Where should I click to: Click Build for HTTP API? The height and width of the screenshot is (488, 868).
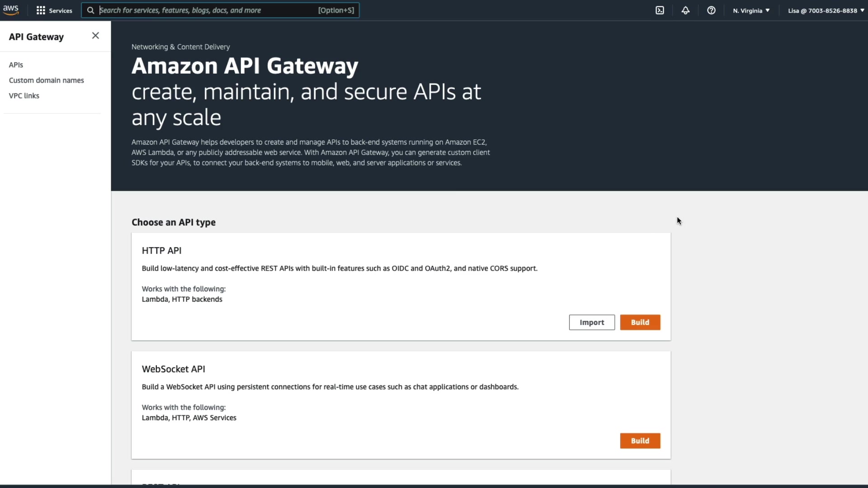click(640, 322)
